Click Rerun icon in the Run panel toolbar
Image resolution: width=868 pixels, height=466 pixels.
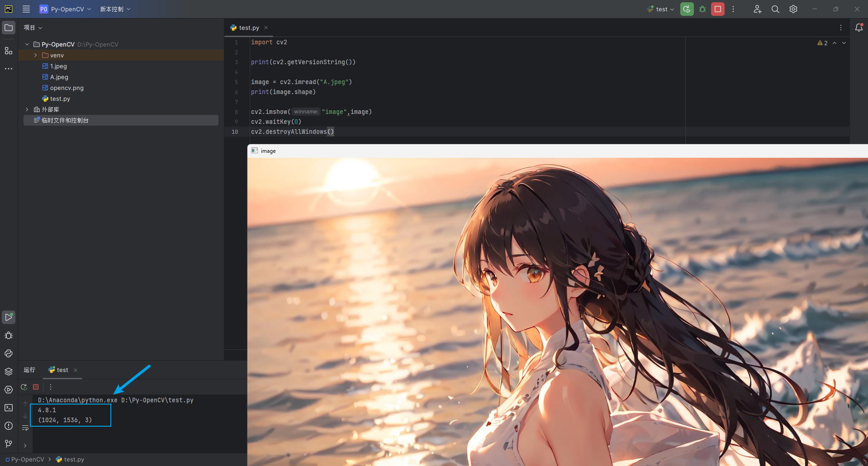[x=24, y=387]
